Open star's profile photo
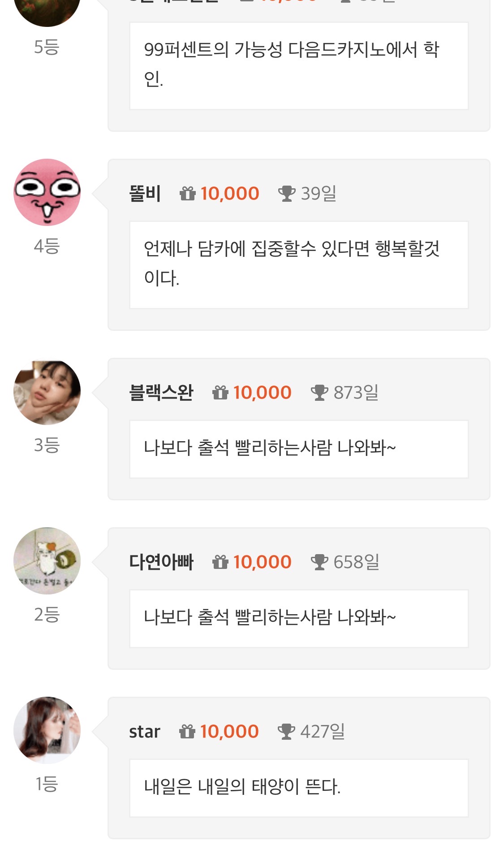This screenshot has width=504, height=846. [47, 730]
